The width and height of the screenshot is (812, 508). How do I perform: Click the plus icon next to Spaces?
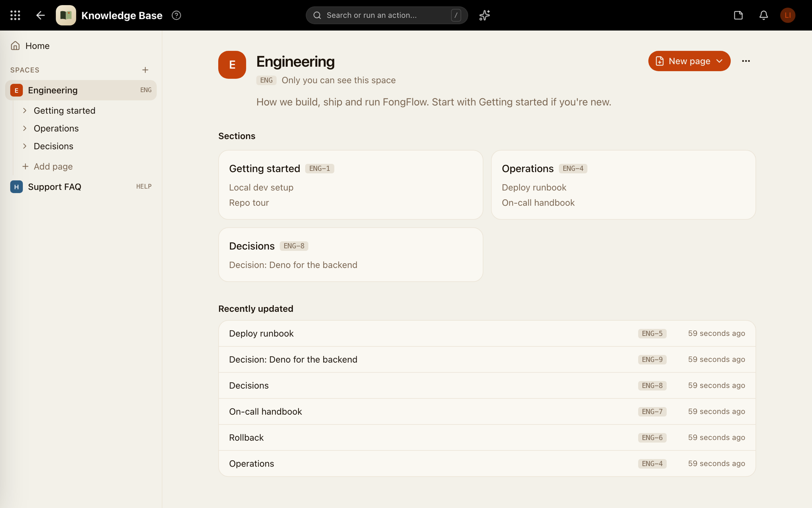tap(145, 70)
